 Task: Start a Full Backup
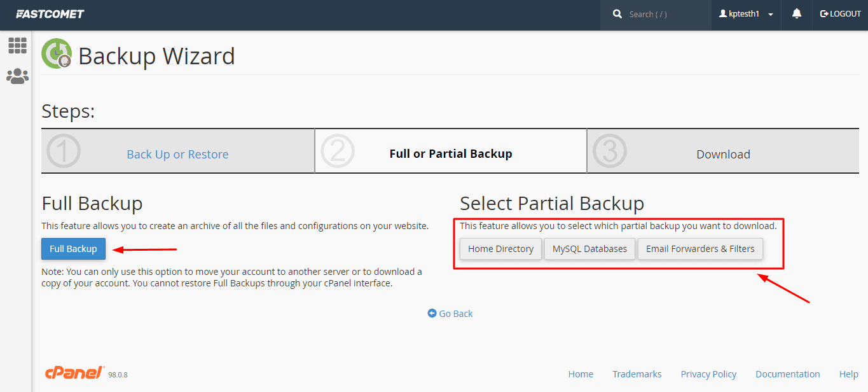point(73,249)
